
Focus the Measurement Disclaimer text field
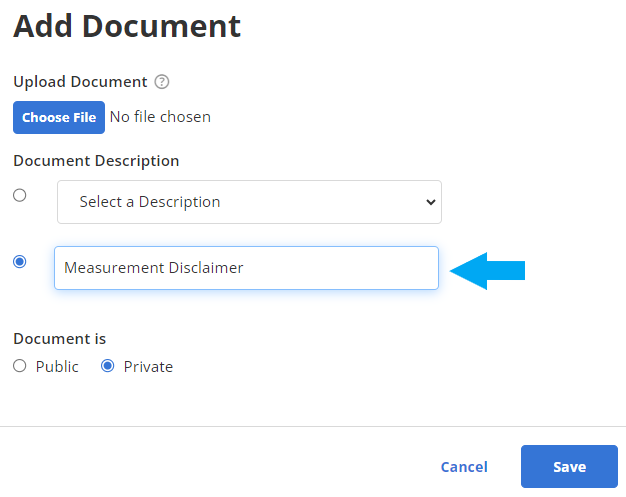coord(246,268)
